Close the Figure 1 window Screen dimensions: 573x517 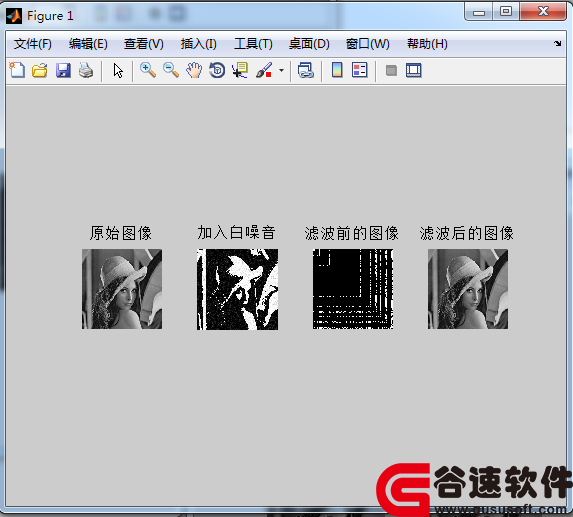(543, 12)
